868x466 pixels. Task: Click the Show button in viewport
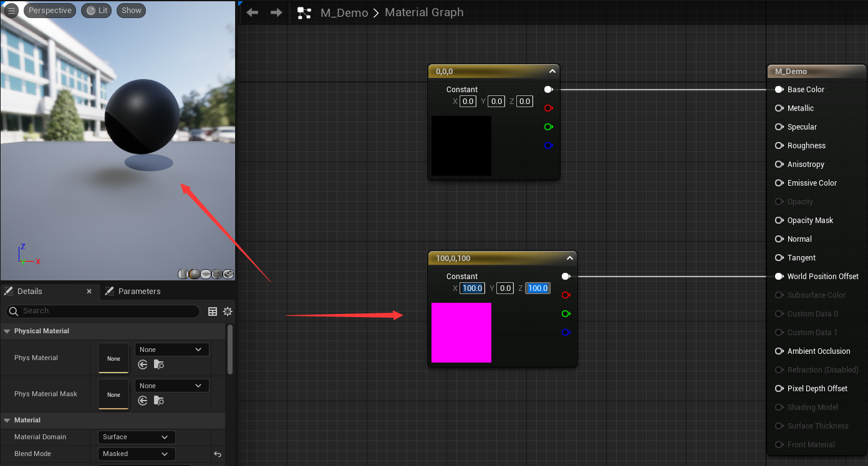131,11
